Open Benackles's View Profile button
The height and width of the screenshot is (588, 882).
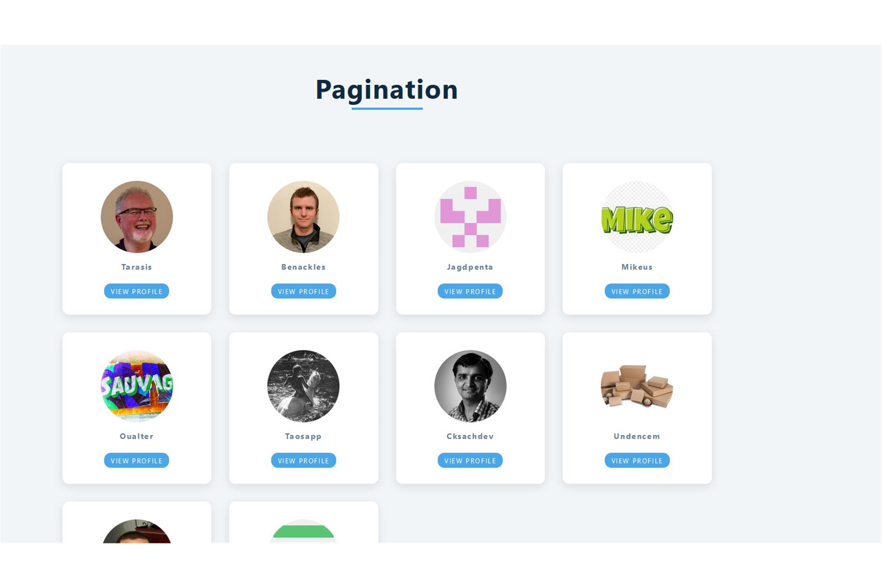303,291
